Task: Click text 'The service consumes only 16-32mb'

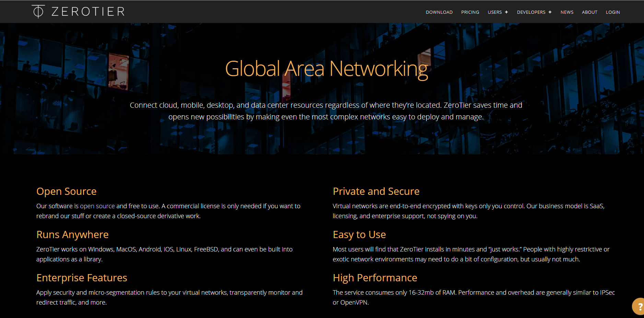Action: [x=474, y=297]
